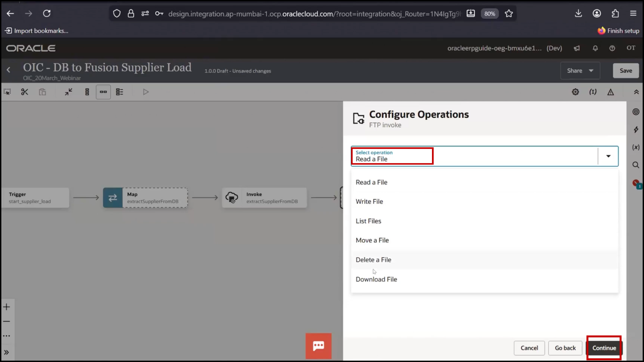644x362 pixels.
Task: Click the run play icon in toolbar
Action: [146, 92]
